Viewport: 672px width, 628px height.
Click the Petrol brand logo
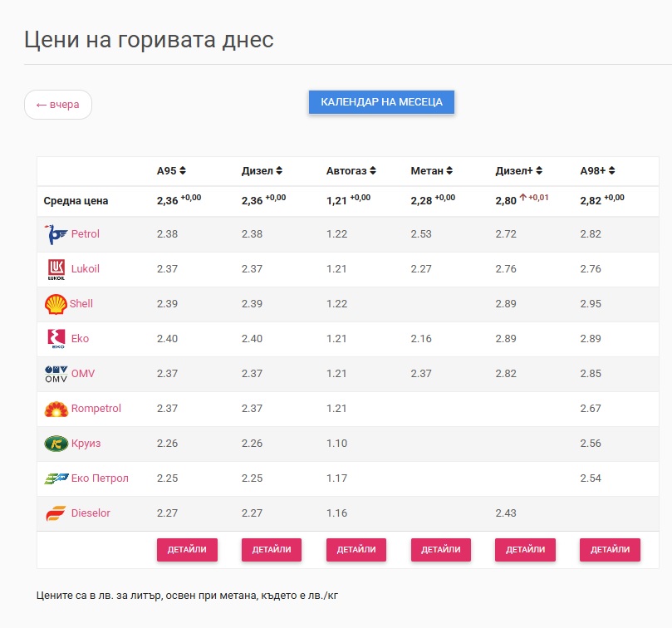pyautogui.click(x=56, y=234)
